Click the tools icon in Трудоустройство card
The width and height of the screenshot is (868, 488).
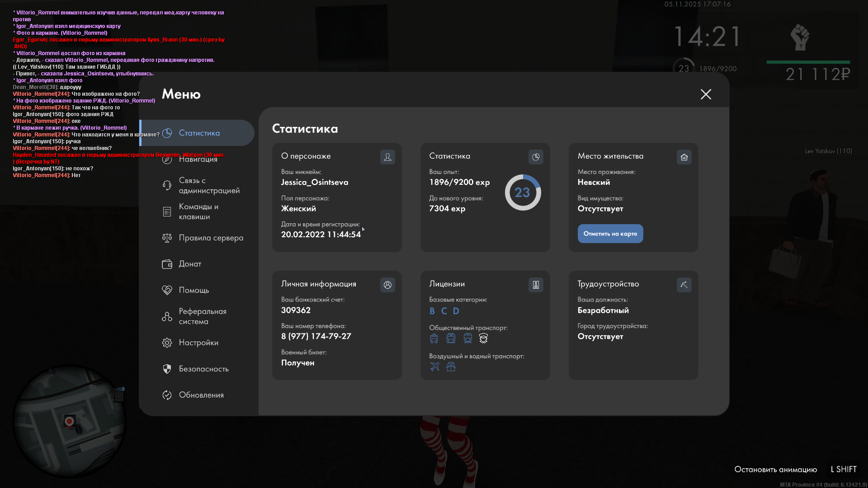pos(684,285)
